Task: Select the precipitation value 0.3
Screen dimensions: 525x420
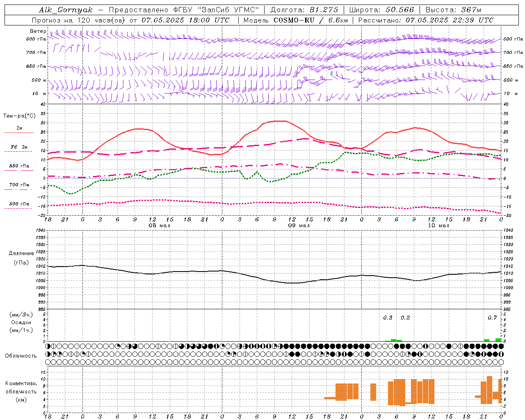Action: (x=388, y=317)
